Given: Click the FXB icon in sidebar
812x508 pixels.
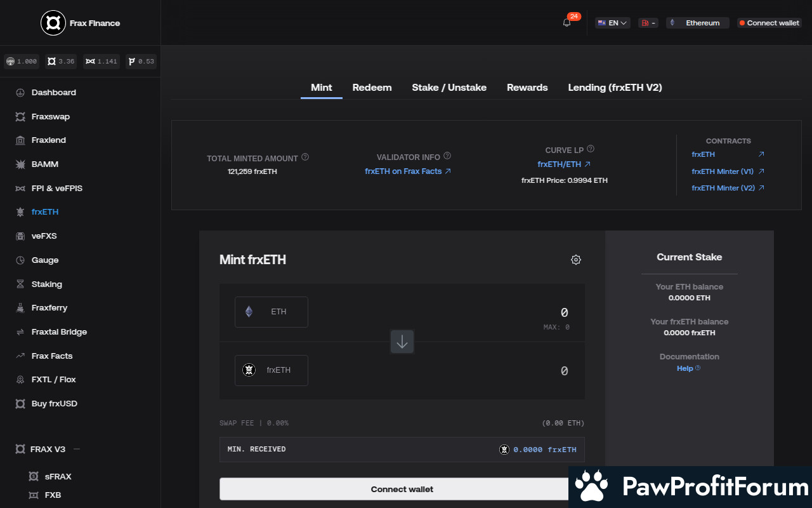Looking at the screenshot, I should click(x=34, y=495).
